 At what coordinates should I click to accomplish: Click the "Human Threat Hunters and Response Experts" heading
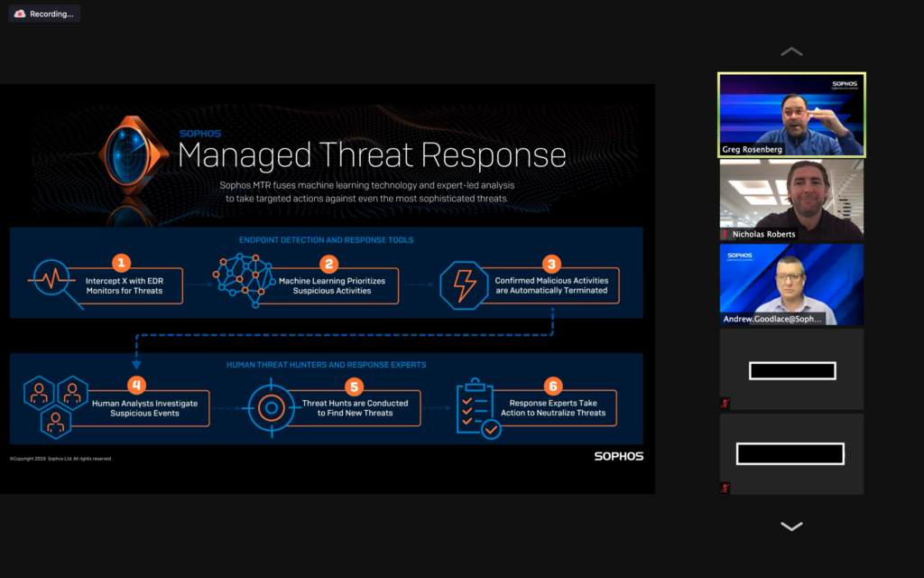coord(326,365)
